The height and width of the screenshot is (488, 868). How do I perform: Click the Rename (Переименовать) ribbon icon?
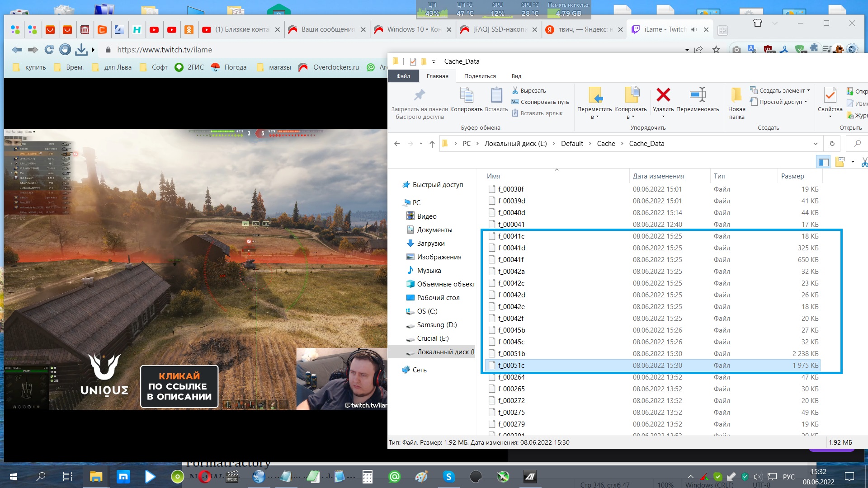pyautogui.click(x=698, y=95)
